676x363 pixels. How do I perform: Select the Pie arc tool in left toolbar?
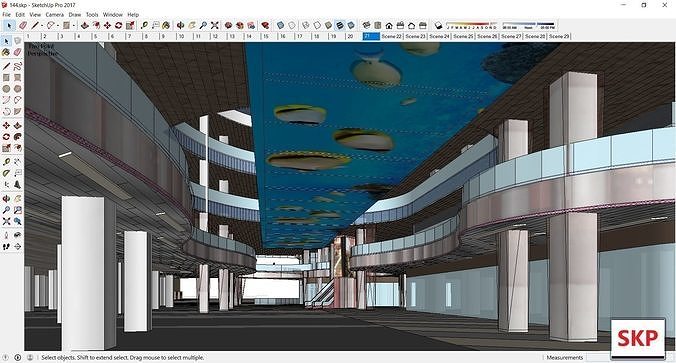(x=17, y=111)
